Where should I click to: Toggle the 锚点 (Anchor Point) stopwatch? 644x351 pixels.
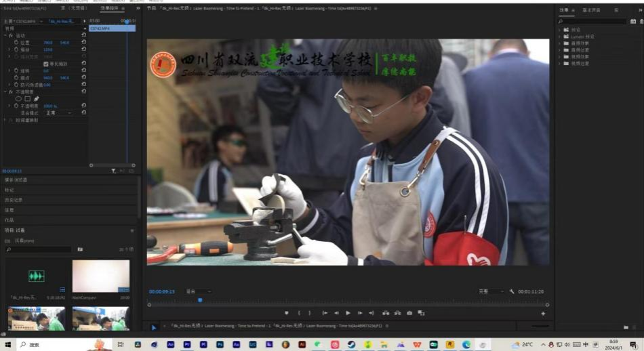[x=16, y=78]
